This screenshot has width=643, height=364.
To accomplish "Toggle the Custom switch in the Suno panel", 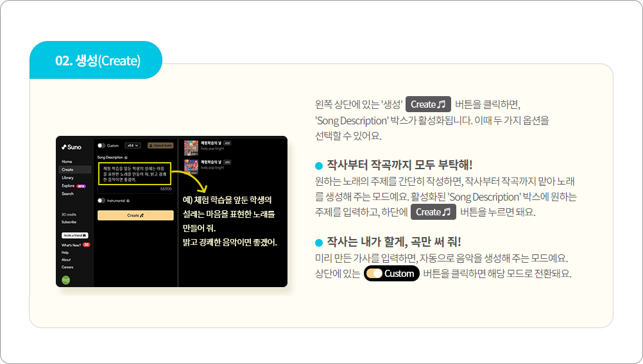I will click(101, 145).
